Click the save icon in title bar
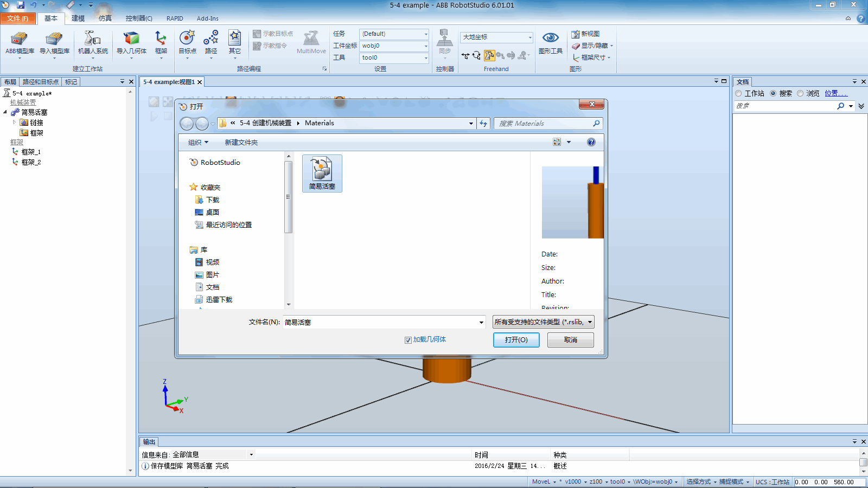Screen dimensions: 868x488 tap(20, 5)
